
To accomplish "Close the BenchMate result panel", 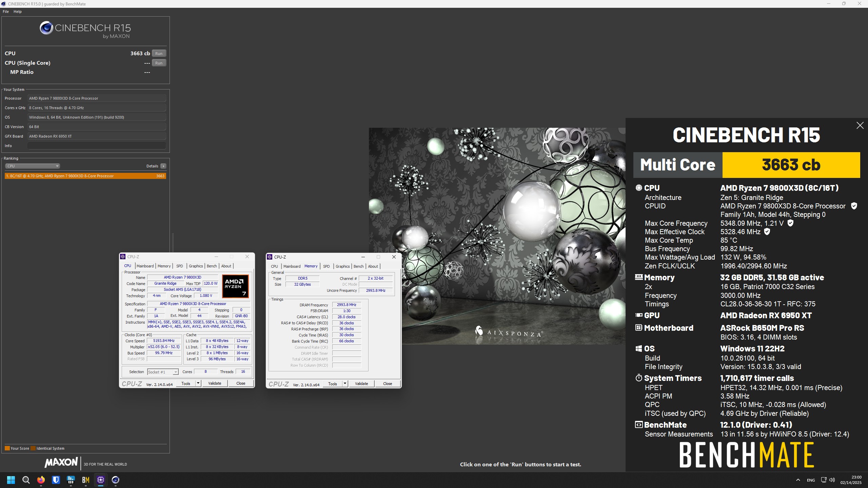I will click(860, 125).
